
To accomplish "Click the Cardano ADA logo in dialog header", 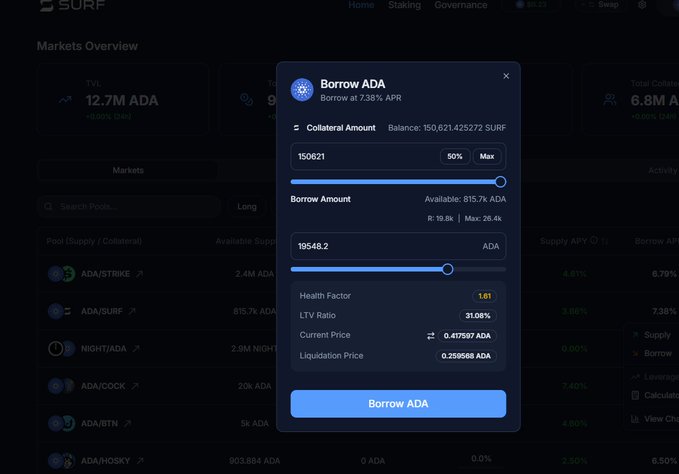I will point(302,90).
